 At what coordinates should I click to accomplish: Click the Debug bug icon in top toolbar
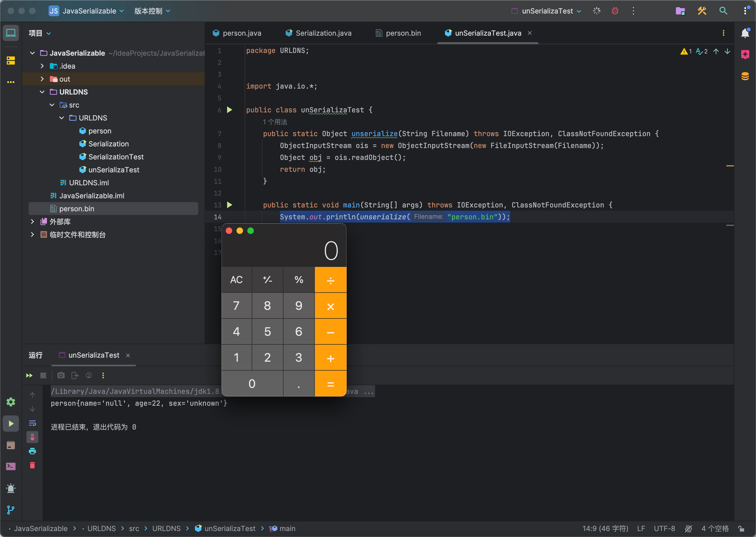pos(615,11)
